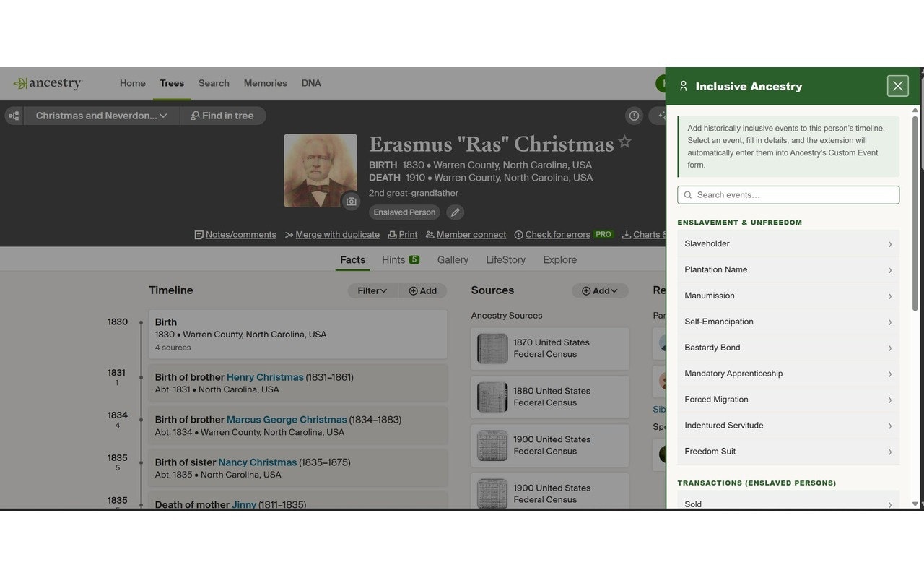Open the Sources Add dropdown
This screenshot has width=924, height=578.
(x=600, y=290)
